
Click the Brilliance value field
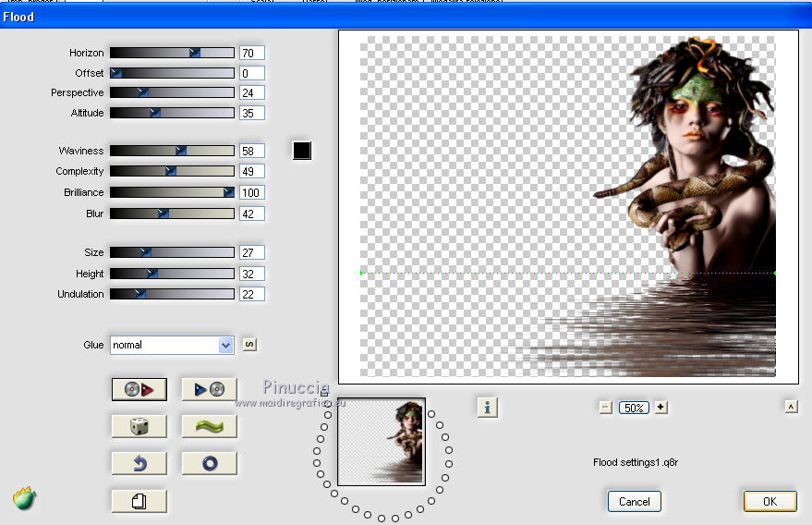point(252,192)
